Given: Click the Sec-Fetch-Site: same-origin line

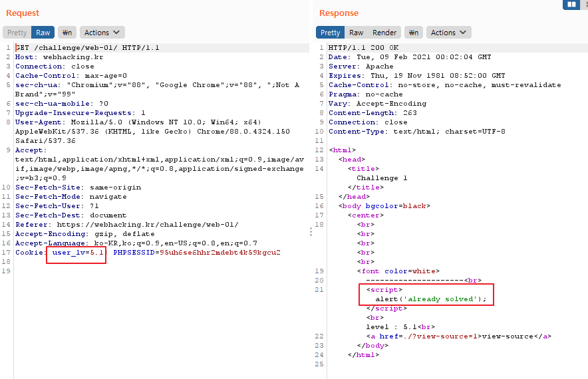Looking at the screenshot, I should pos(78,188).
